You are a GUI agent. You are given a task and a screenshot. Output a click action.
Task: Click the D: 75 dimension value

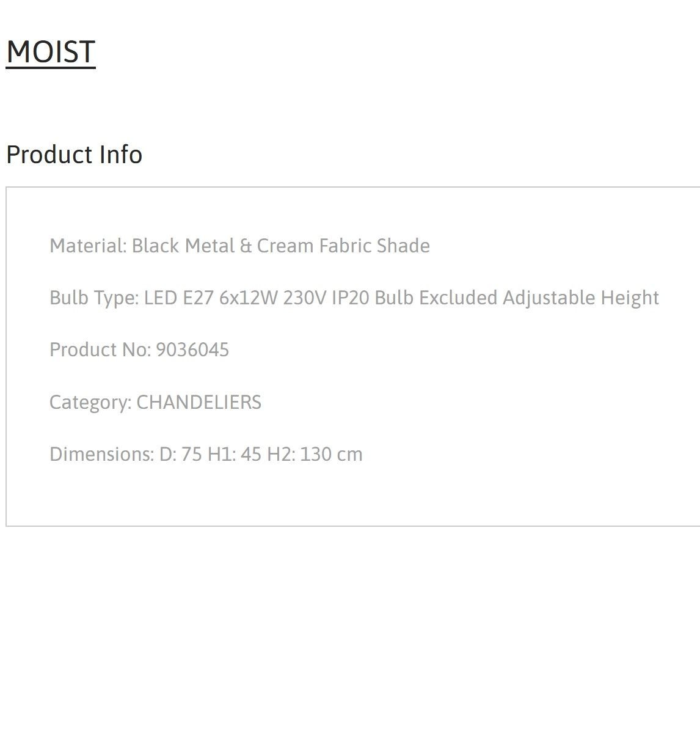click(181, 454)
